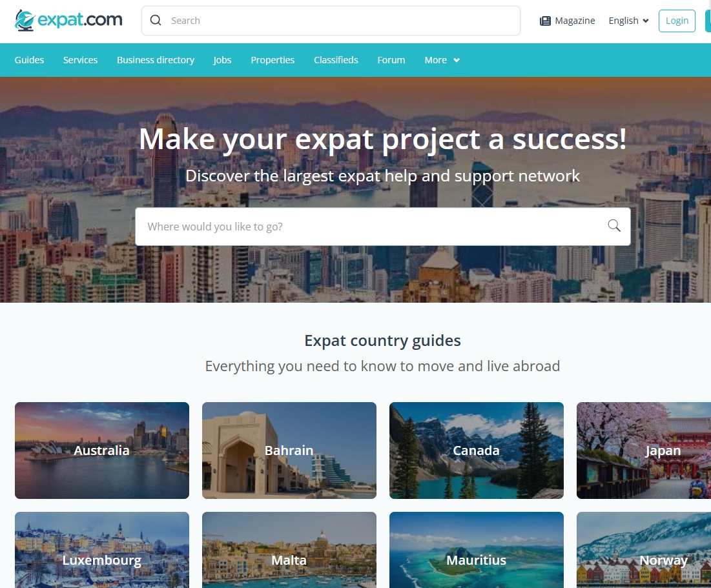Click the Login button
Viewport: 711px width, 588px height.
click(x=677, y=21)
